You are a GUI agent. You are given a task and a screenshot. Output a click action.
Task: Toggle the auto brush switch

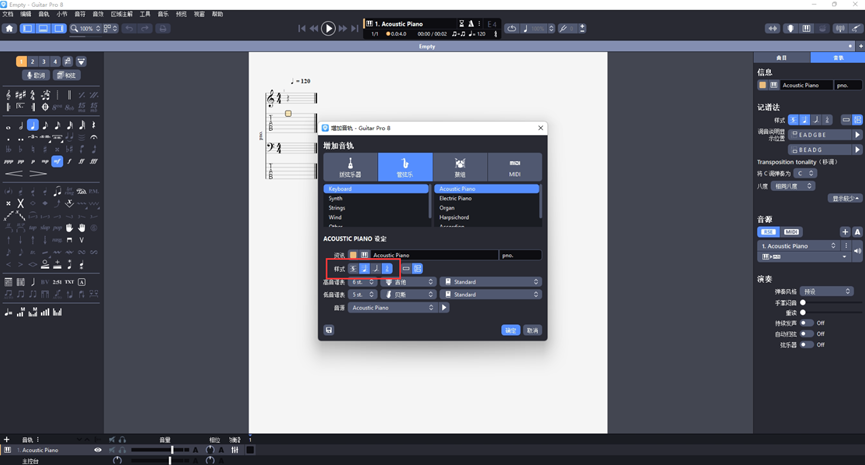(x=806, y=334)
